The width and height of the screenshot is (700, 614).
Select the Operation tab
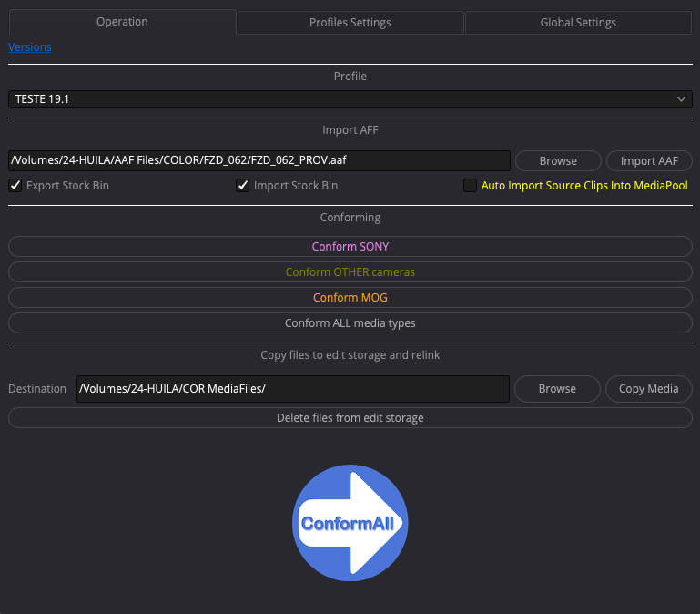tap(122, 22)
